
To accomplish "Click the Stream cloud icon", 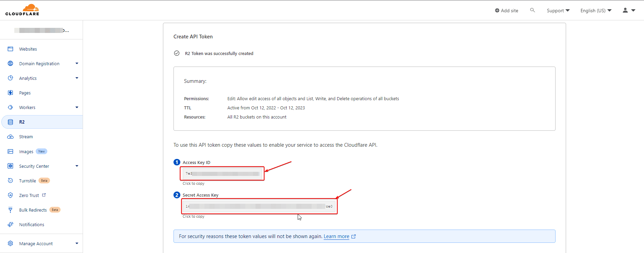I will tap(11, 137).
